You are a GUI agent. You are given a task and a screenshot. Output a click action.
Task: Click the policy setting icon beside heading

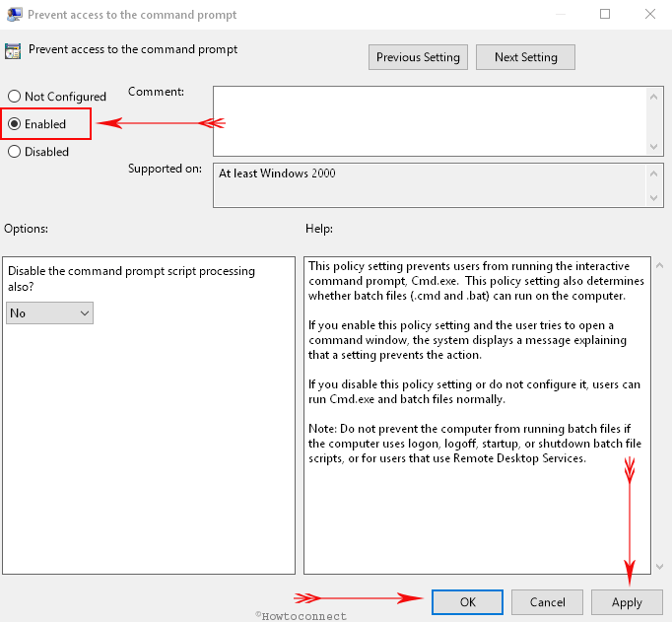(x=13, y=51)
